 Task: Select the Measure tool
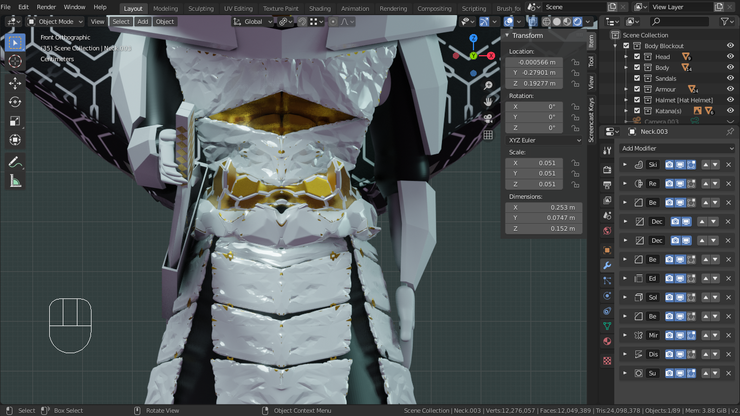pyautogui.click(x=15, y=181)
